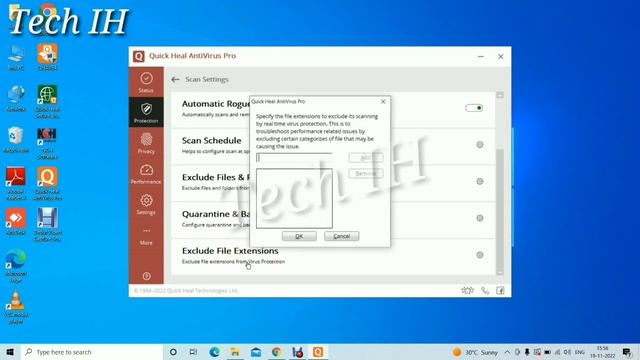Open Chrome from the taskbar

click(x=277, y=352)
